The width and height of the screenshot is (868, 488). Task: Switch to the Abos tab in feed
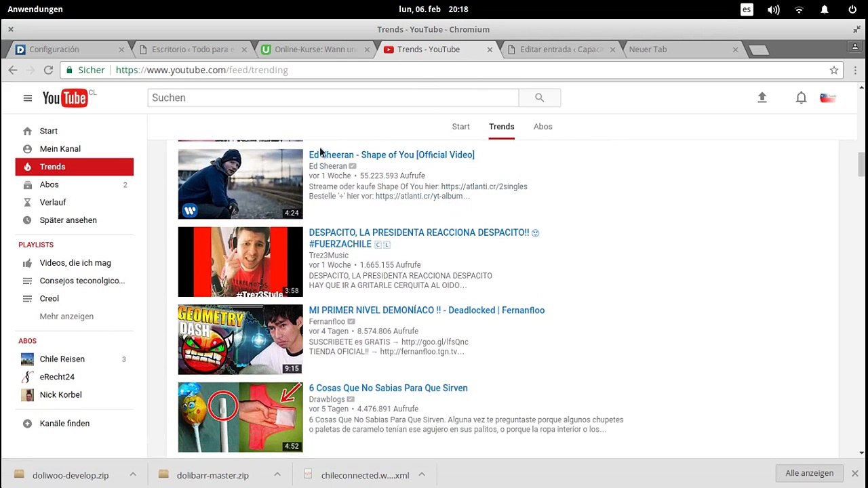(542, 127)
